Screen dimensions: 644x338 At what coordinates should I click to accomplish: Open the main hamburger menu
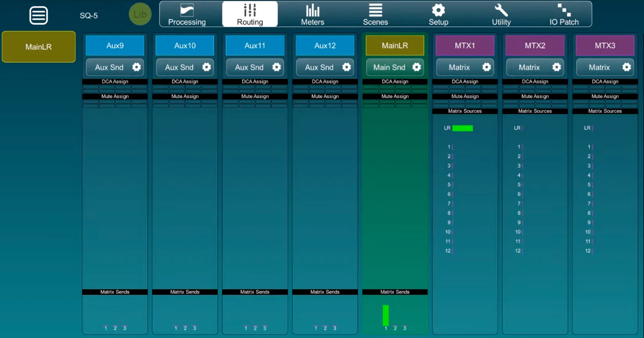(x=38, y=15)
